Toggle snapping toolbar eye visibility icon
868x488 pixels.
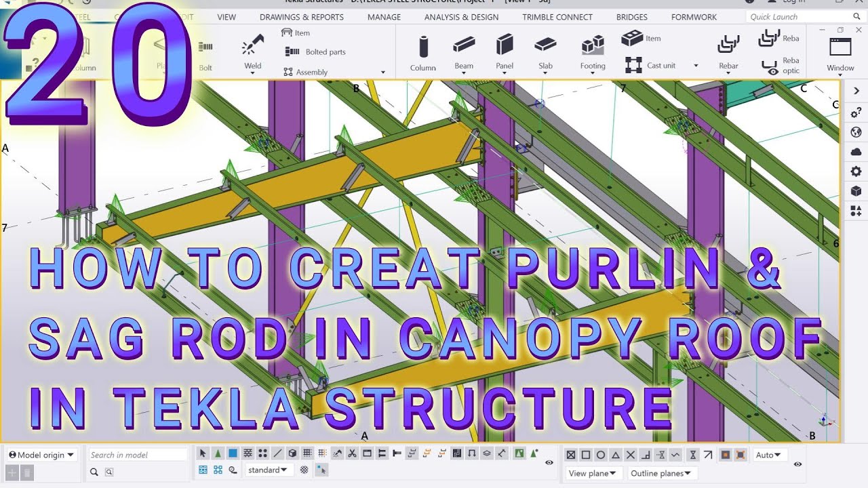tap(797, 464)
